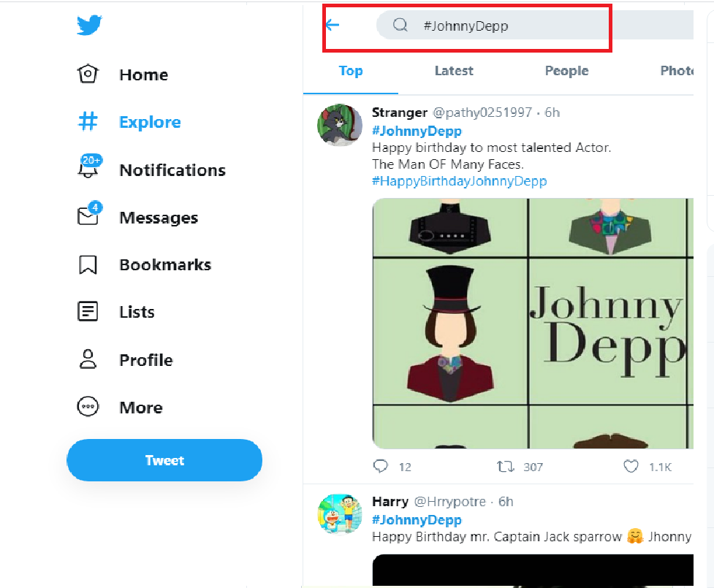Open the 6h timestamp on Stranger's tweet
This screenshot has width=714, height=588.
(x=552, y=112)
